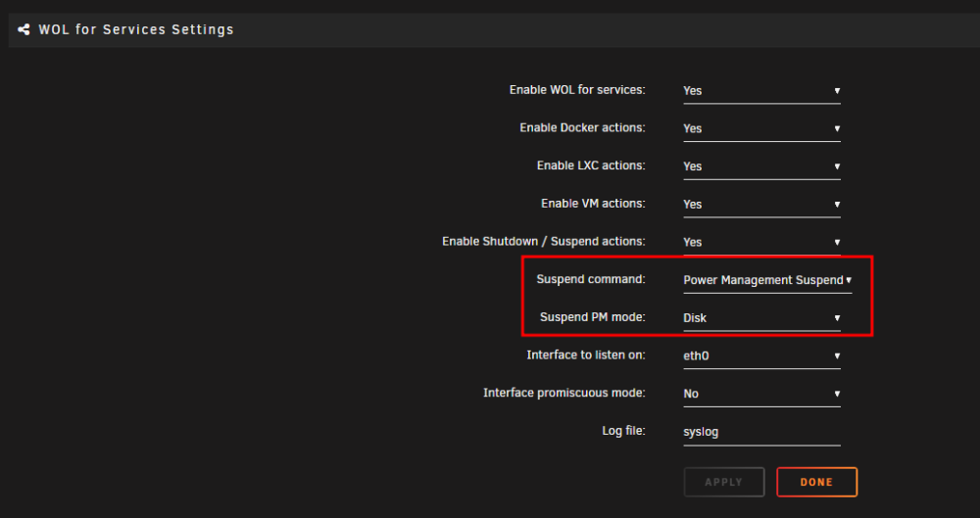Screen dimensions: 980x518
Task: Click the Interface to listen on label
Action: [x=586, y=354]
